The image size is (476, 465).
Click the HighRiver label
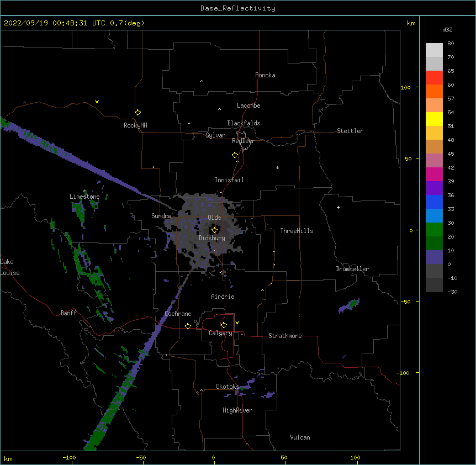(x=237, y=410)
